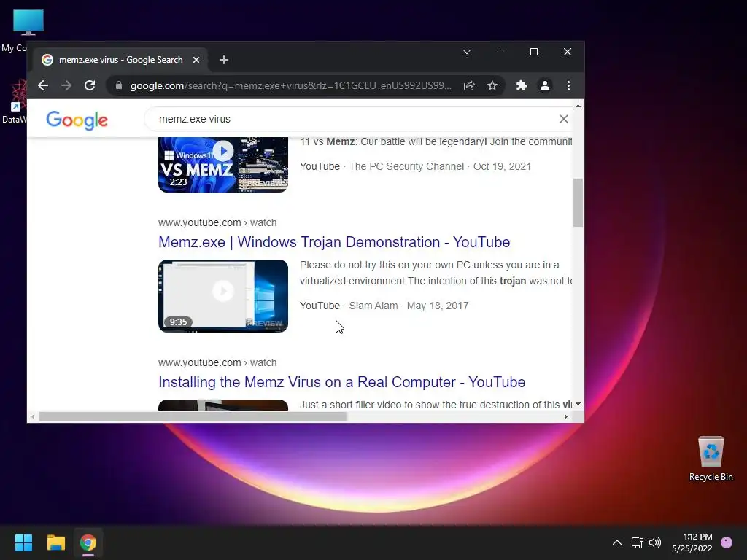Expand the tab search chevron
Viewport: 747px width, 560px height.
467,52
